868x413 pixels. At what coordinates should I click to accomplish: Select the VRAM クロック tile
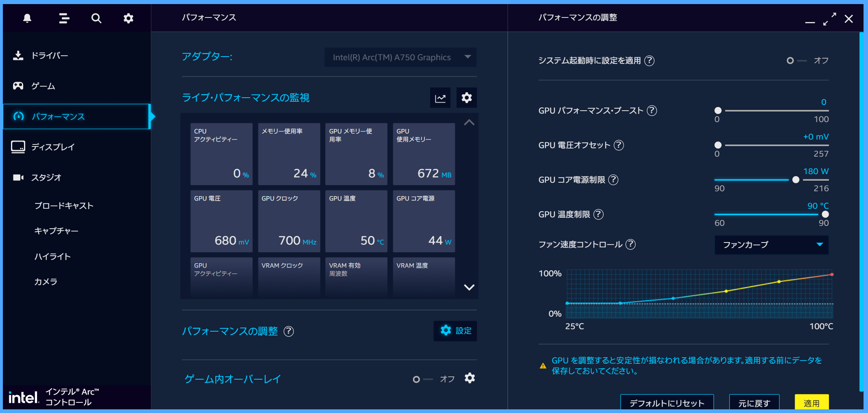289,277
